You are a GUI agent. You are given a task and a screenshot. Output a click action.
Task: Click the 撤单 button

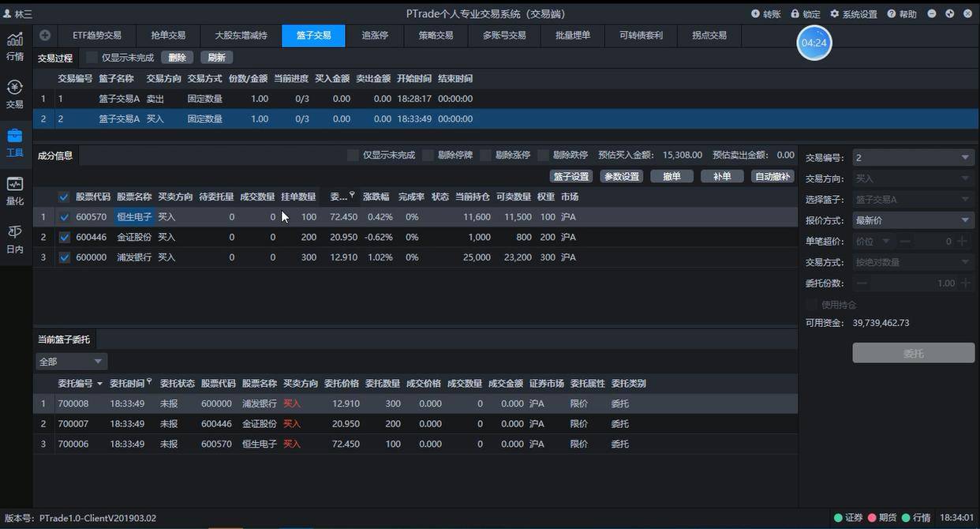[672, 177]
